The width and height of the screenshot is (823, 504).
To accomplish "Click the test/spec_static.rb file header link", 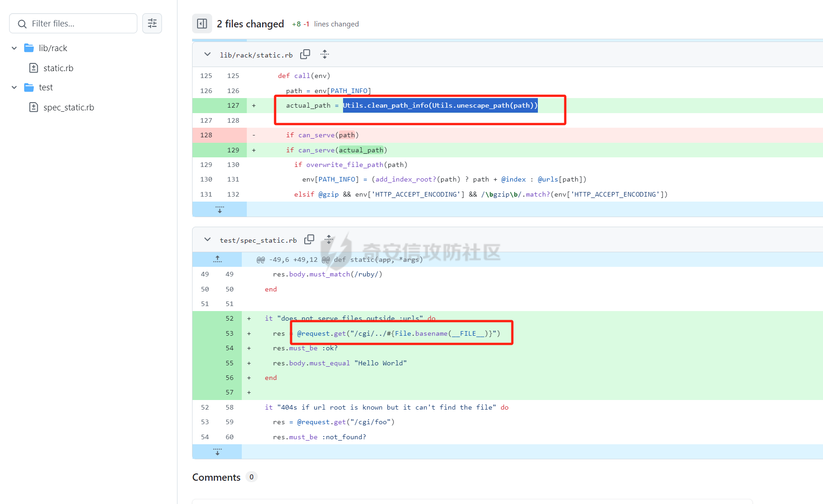I will [x=258, y=240].
